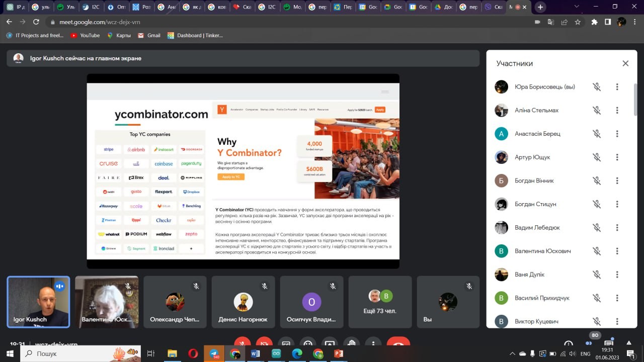This screenshot has width=644, height=362.
Task: Switch to the ков browser tab
Action: (x=217, y=7)
